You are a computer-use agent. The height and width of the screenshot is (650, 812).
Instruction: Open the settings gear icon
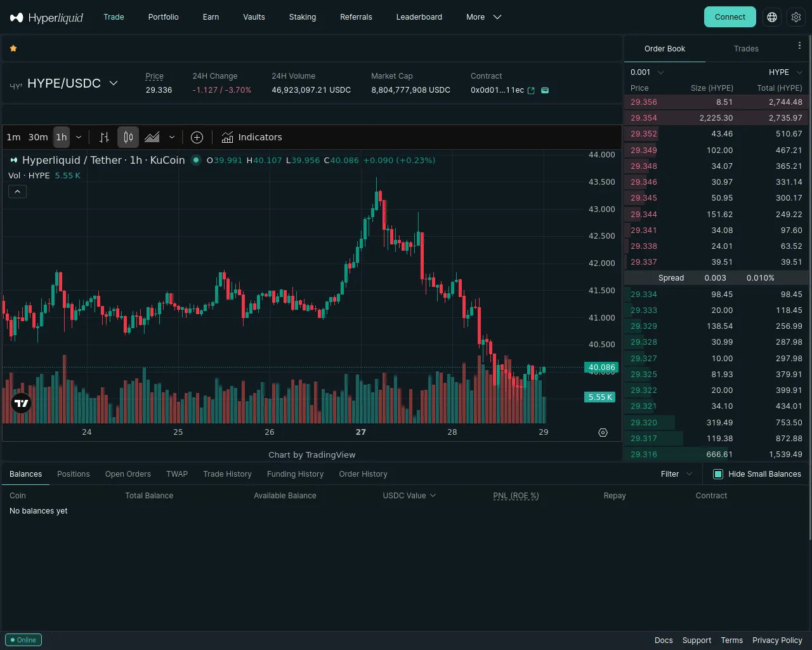(x=796, y=17)
